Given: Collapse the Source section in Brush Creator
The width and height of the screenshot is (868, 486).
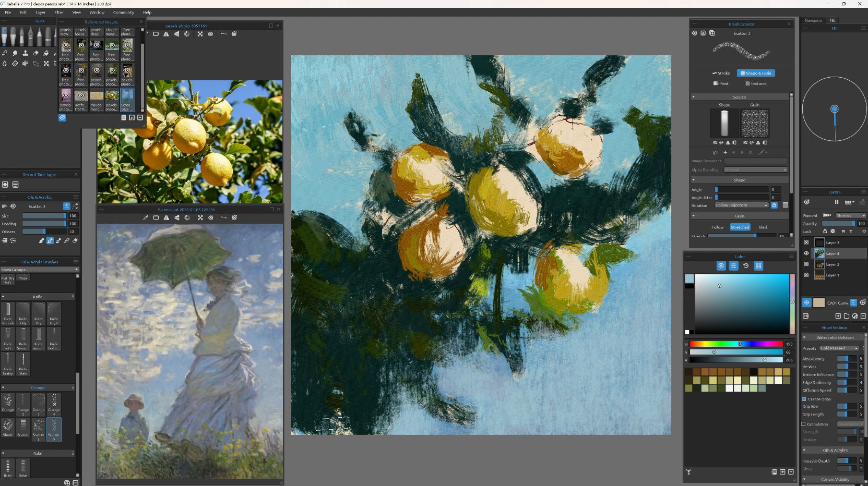Looking at the screenshot, I should click(x=694, y=97).
